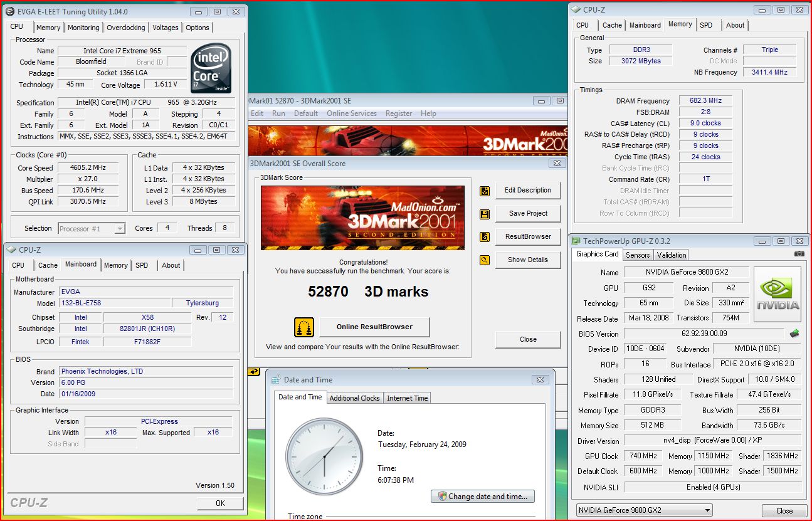Screen dimensions: 812x521
Task: Click the CPU-Z Mainboard window title icon
Action: coord(12,250)
